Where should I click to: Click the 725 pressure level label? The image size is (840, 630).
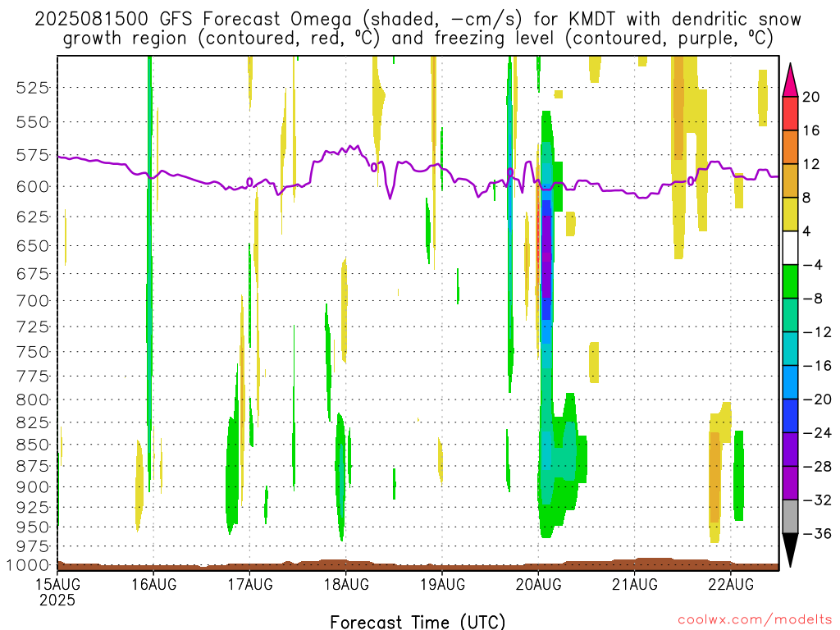[x=33, y=326]
